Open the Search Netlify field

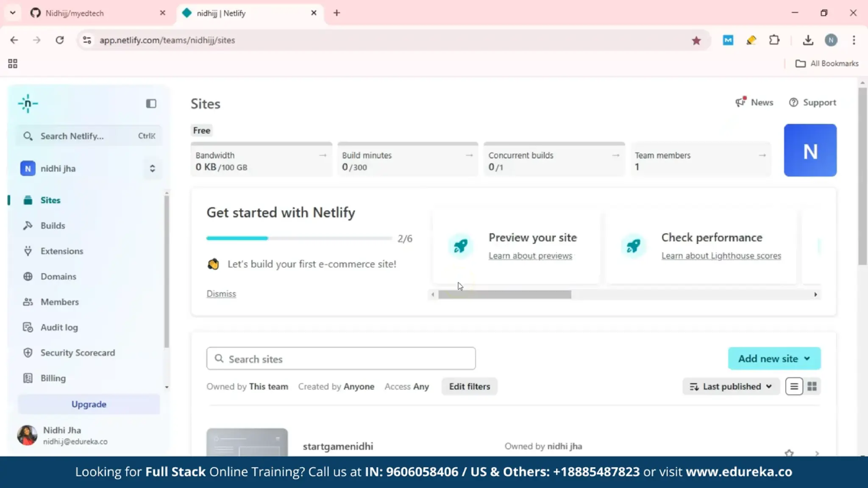click(89, 136)
